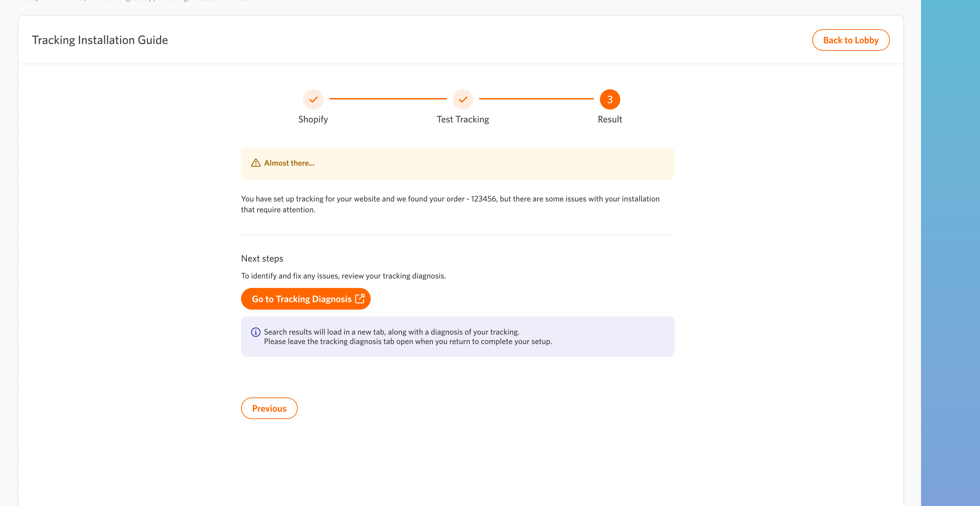Click the Test Tracking step label
The height and width of the screenshot is (506, 980).
pyautogui.click(x=462, y=119)
